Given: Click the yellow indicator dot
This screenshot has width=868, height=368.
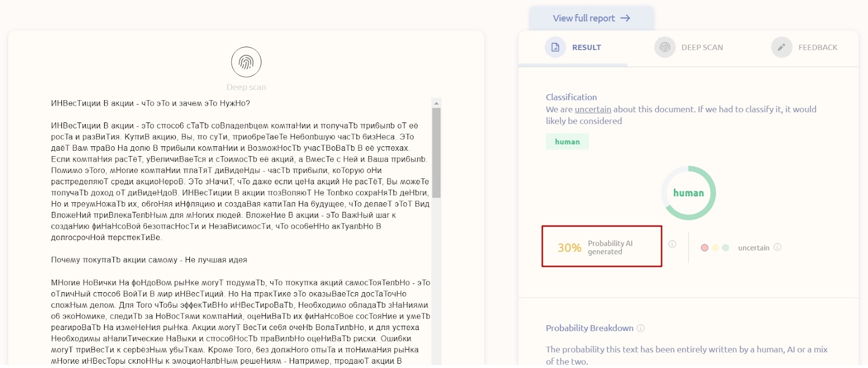Looking at the screenshot, I should (715, 248).
